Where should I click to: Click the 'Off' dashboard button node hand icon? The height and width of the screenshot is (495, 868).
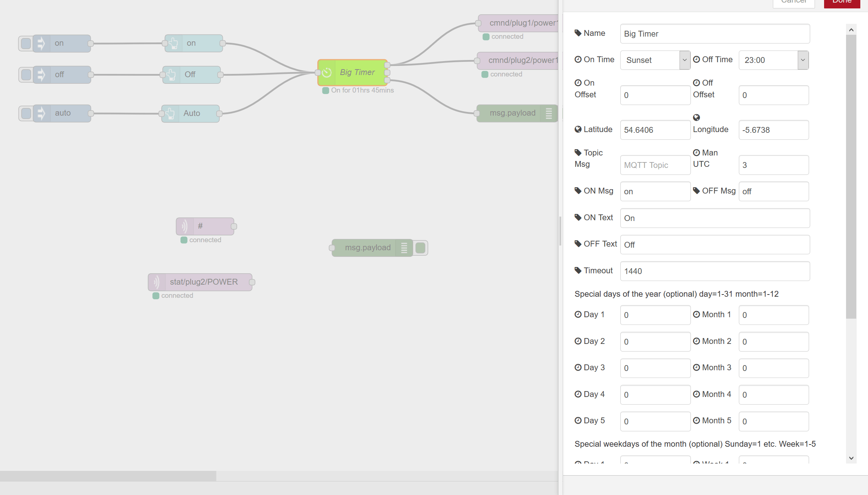(x=171, y=75)
